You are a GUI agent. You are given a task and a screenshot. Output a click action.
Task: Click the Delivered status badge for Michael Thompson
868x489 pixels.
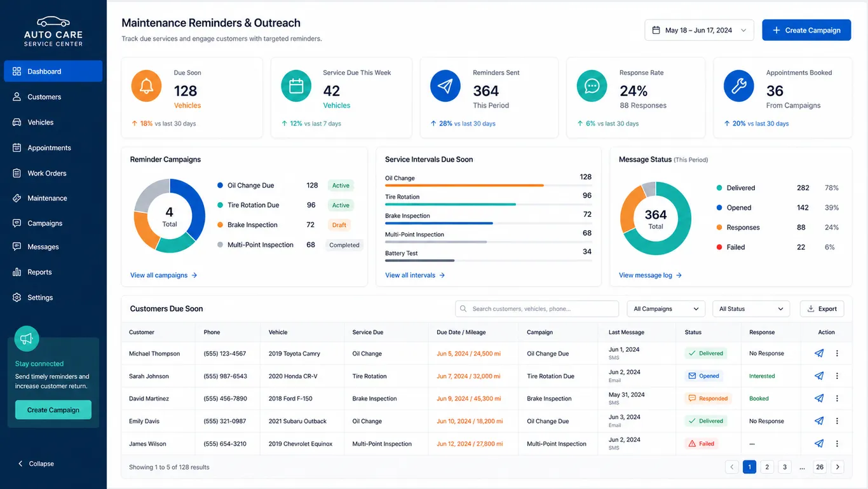click(x=706, y=354)
